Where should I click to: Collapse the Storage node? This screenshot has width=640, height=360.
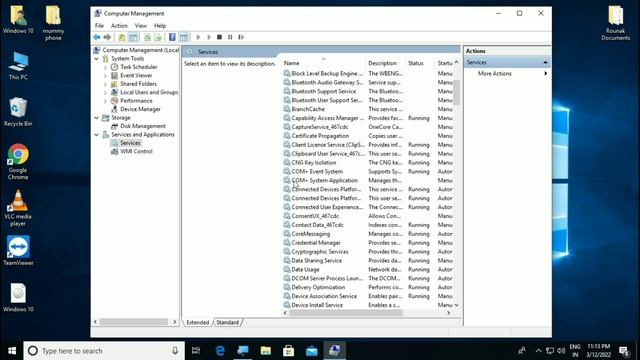pyautogui.click(x=97, y=118)
